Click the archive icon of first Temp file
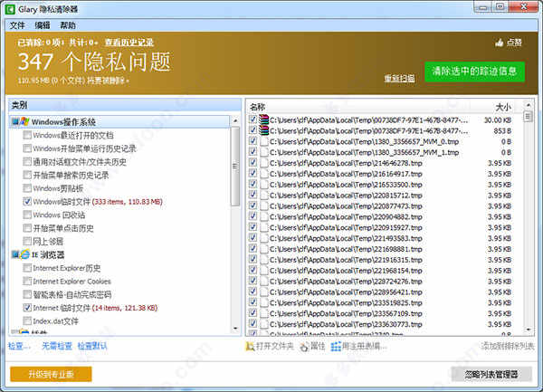Viewport: 543px width, 392px height. (264, 120)
